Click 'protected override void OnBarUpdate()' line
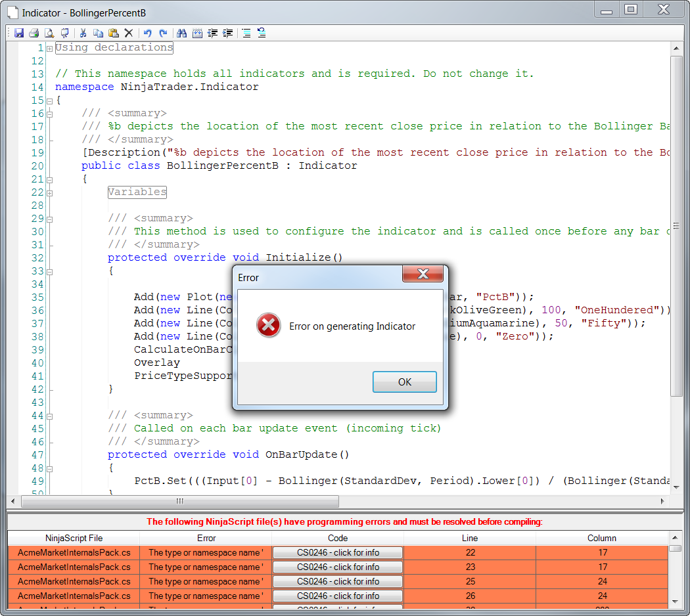This screenshot has width=690, height=616. click(x=229, y=454)
